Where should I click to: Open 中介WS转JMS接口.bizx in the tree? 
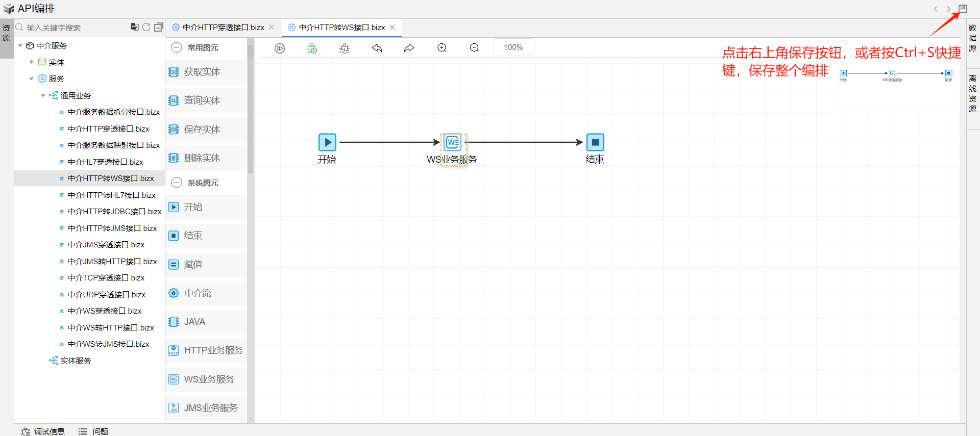pyautogui.click(x=108, y=344)
